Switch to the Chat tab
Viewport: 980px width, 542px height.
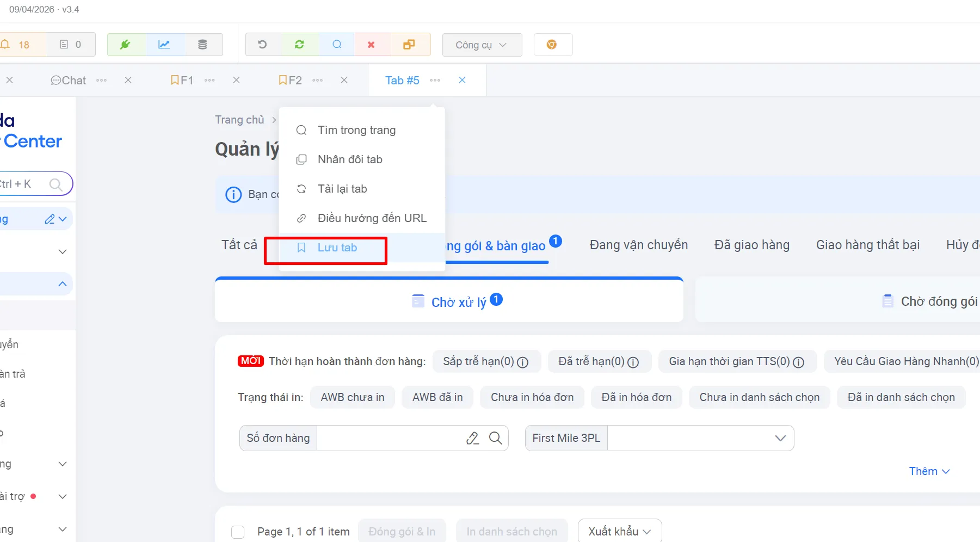pyautogui.click(x=69, y=81)
